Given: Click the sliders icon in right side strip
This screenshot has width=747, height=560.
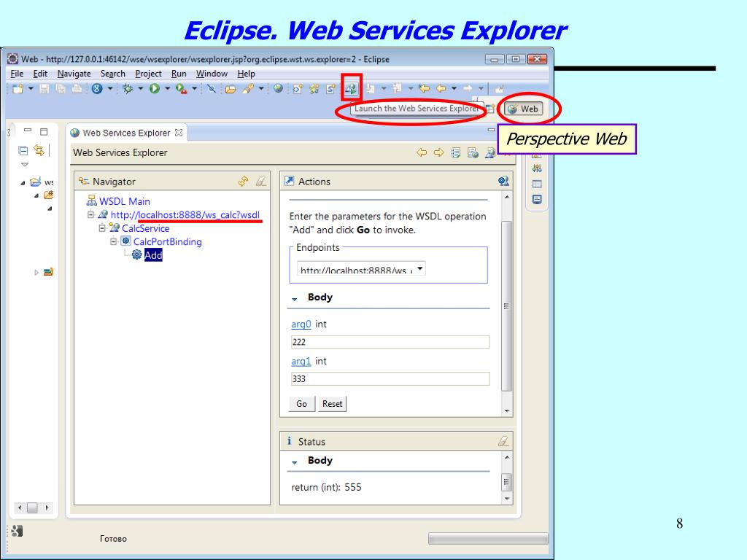Looking at the screenshot, I should (x=537, y=168).
